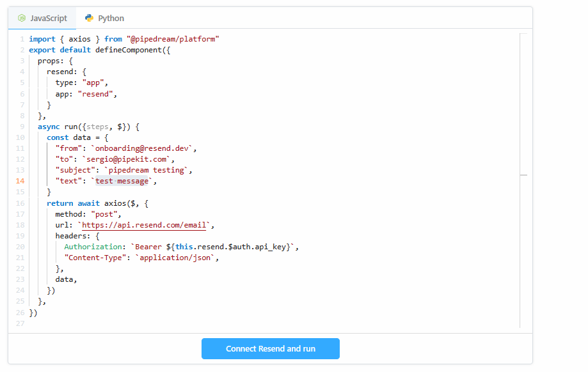Click return await on line 16

pyautogui.click(x=73, y=203)
